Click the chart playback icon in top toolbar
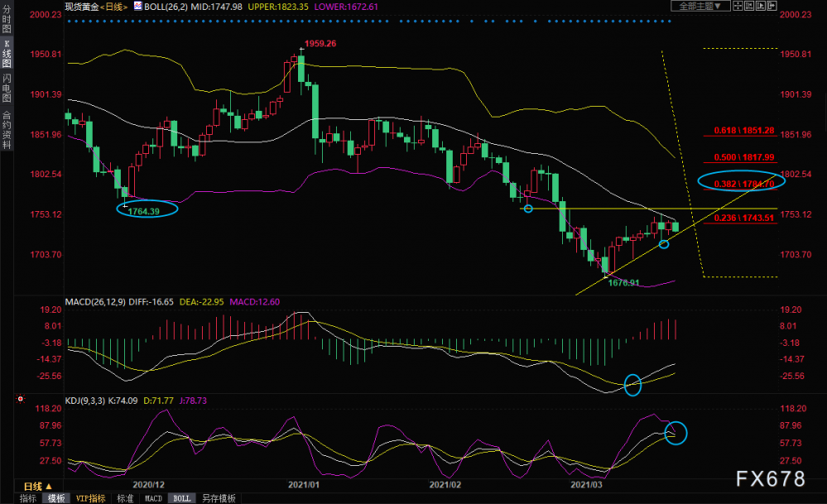 [761, 6]
